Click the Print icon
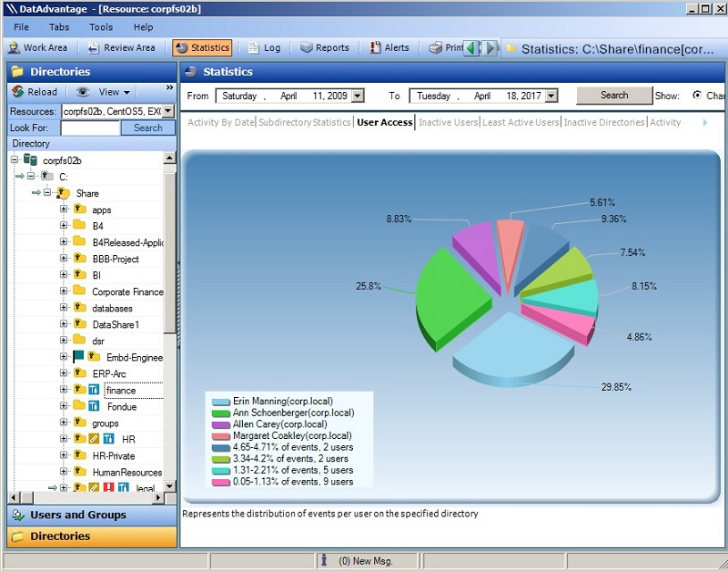This screenshot has width=728, height=571. 435,48
